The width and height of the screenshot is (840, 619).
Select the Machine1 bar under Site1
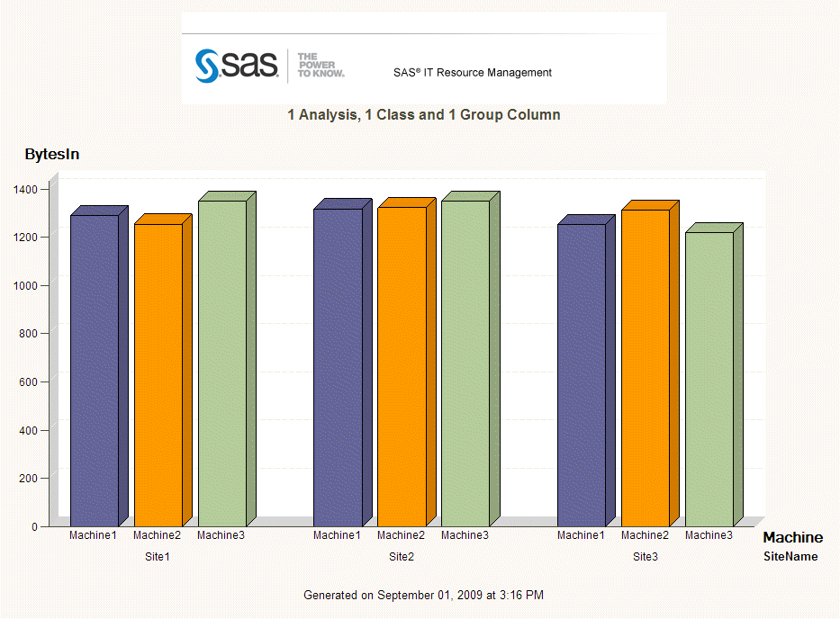click(94, 369)
